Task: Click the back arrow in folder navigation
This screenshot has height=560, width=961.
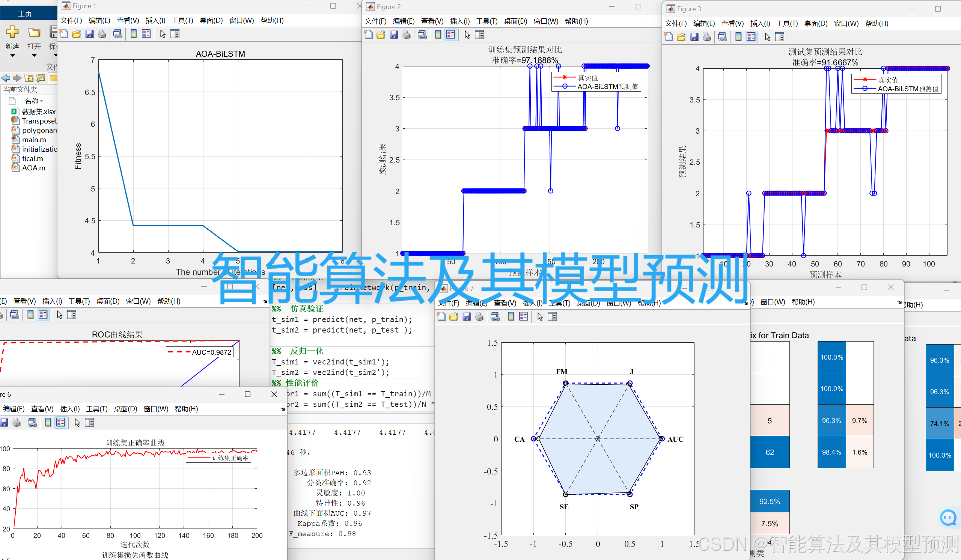Action: point(6,78)
